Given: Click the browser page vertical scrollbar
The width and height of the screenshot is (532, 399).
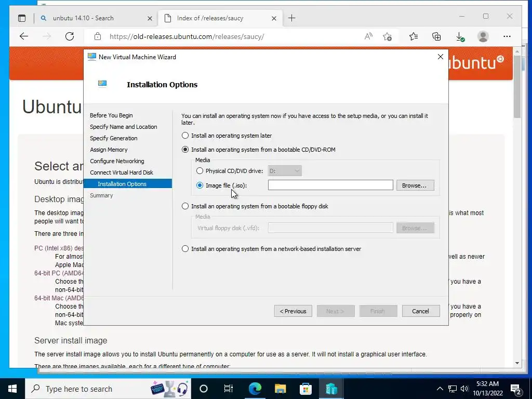Looking at the screenshot, I should (517, 87).
